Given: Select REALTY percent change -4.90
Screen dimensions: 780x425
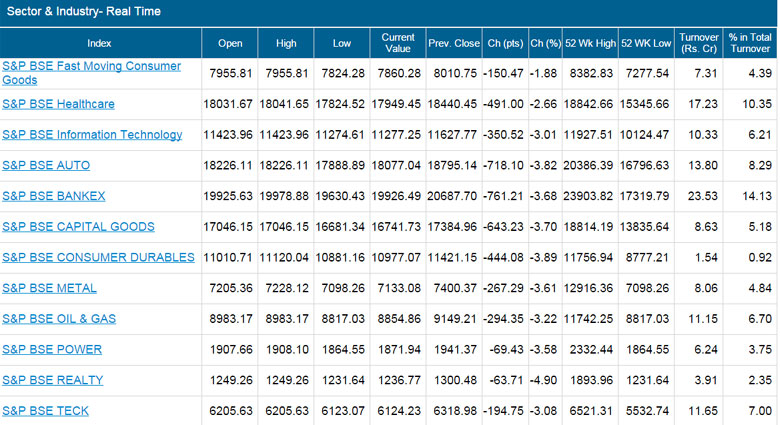Looking at the screenshot, I should pos(543,380).
